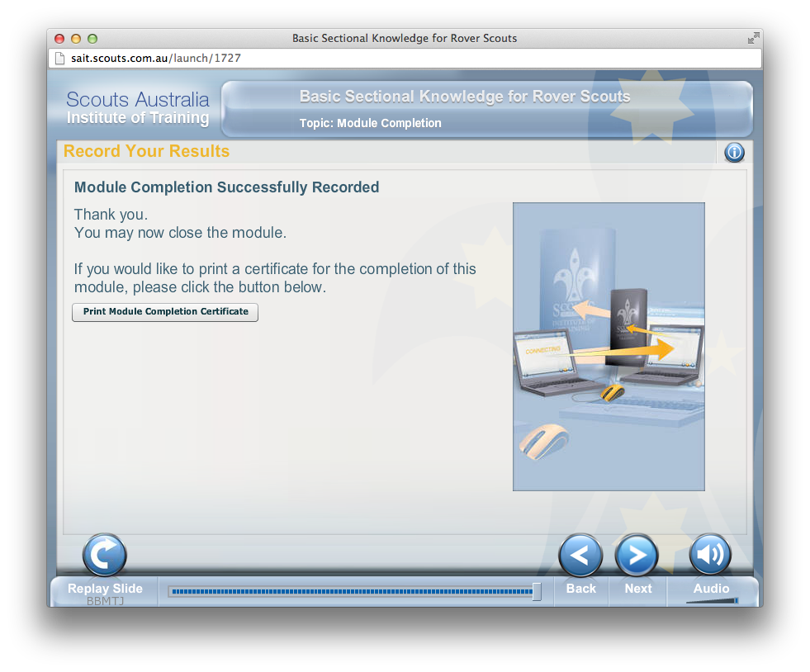Toggle the Audio speaker button

coord(710,554)
